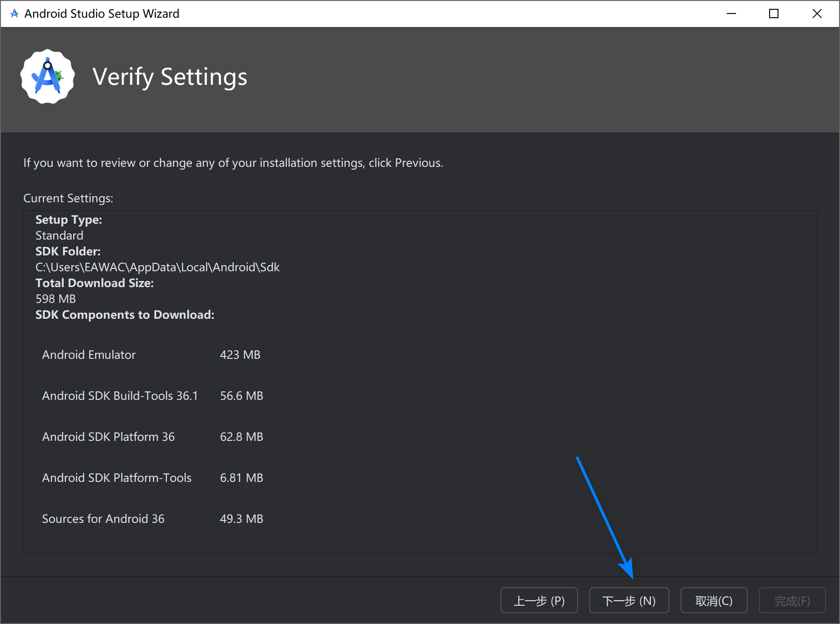
Task: Close the Android Studio Setup Wizard
Action: pos(817,14)
